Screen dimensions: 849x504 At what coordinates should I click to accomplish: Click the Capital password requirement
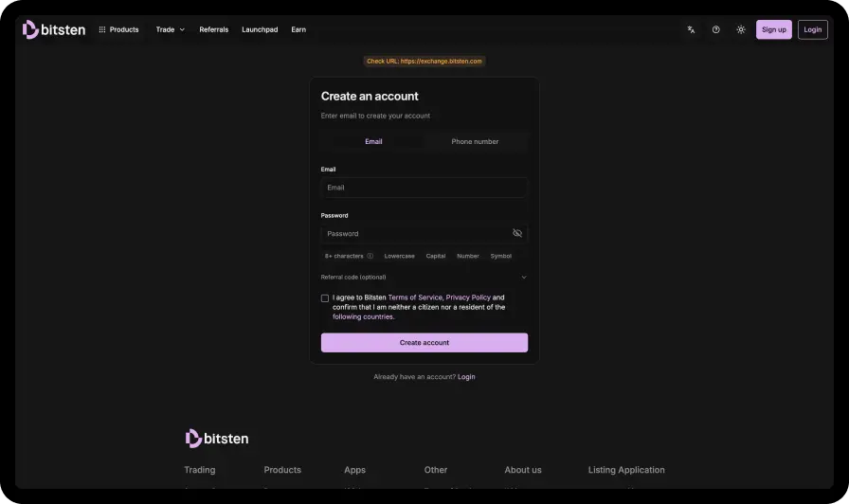tap(435, 256)
